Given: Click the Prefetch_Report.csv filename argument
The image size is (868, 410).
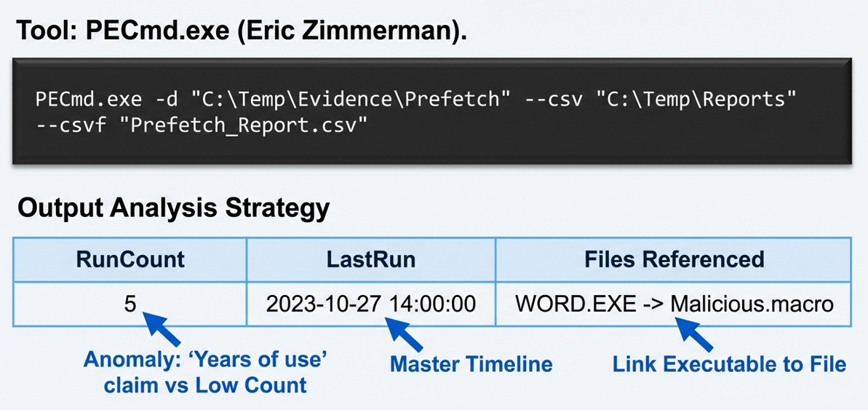Looking at the screenshot, I should click(247, 125).
